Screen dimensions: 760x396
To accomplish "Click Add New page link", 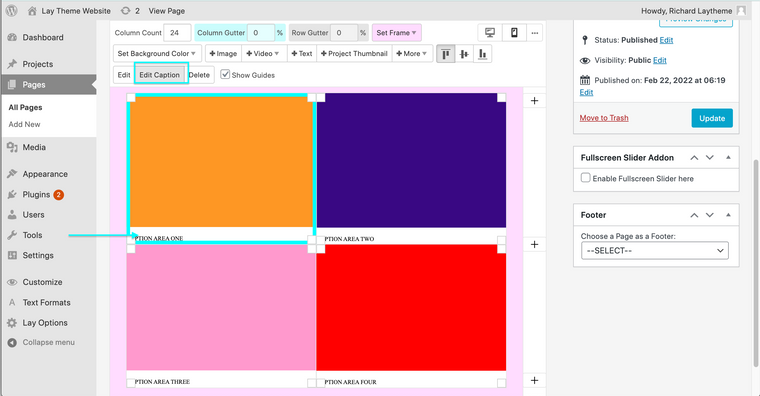I will [x=24, y=124].
